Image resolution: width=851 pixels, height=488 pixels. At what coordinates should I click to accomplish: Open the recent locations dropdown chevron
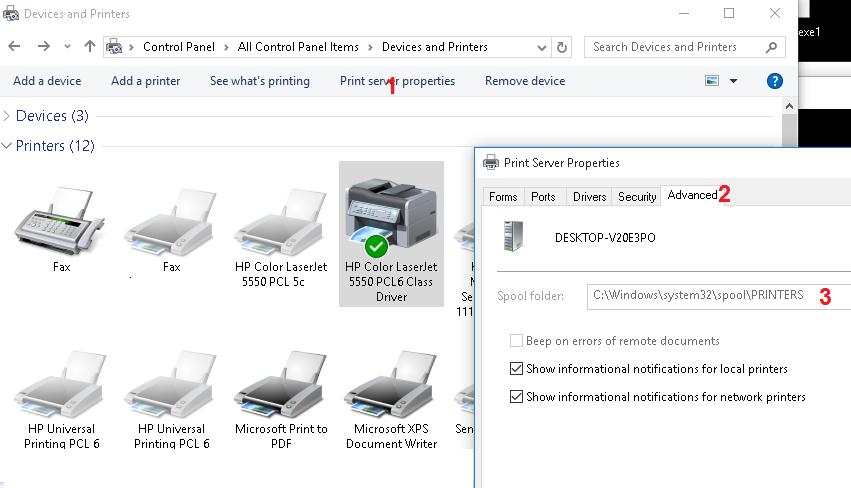[x=67, y=47]
